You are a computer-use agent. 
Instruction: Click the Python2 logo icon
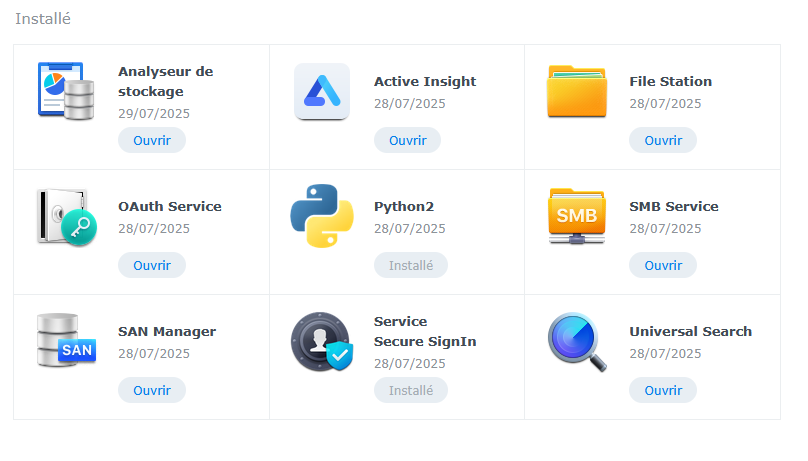pyautogui.click(x=322, y=216)
